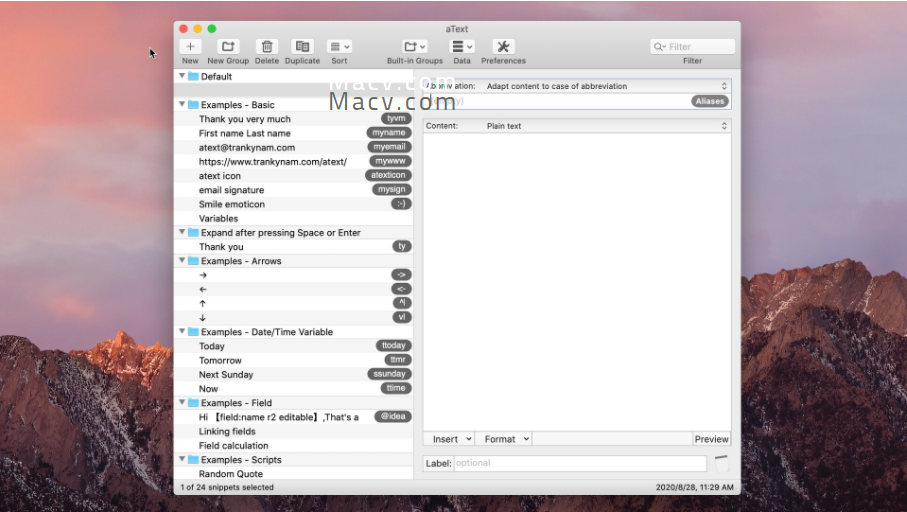This screenshot has height=512, width=907.
Task: Select the Smile emoticon snippet
Action: click(293, 204)
